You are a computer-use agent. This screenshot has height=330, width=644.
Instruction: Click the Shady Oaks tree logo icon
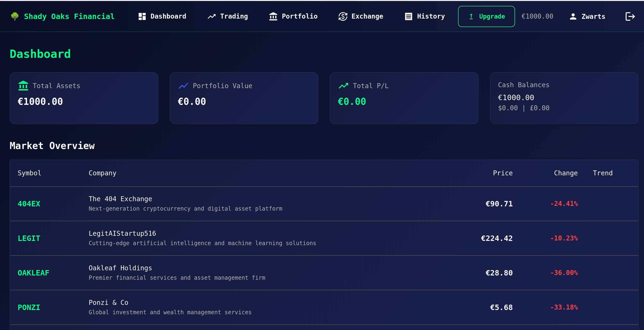point(15,16)
